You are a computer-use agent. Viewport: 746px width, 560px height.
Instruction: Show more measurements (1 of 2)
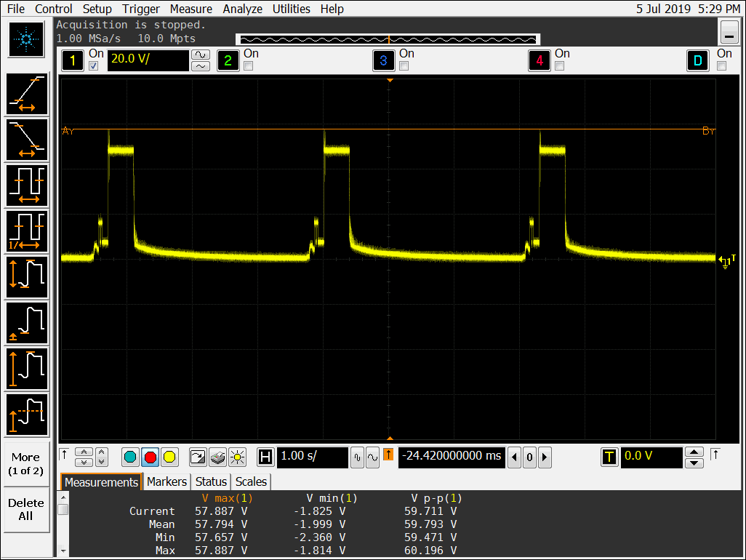(26, 464)
